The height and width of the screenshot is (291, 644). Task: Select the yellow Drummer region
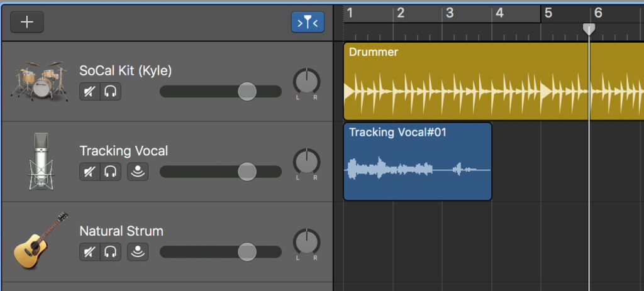493,81
